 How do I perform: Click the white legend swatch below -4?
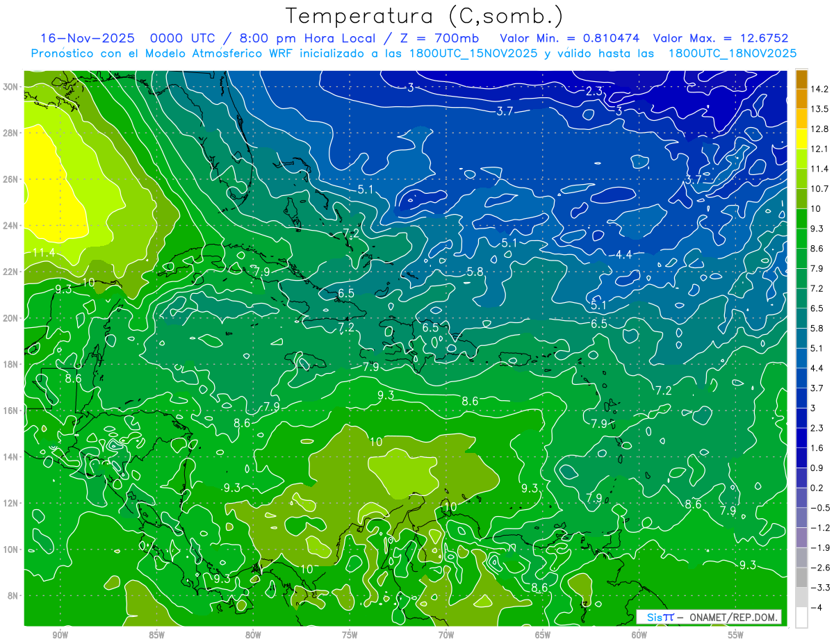click(x=801, y=618)
